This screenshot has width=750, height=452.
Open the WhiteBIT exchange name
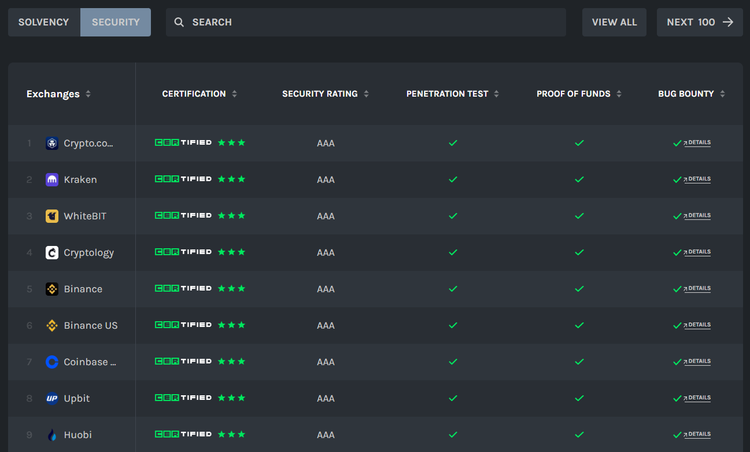click(x=85, y=216)
